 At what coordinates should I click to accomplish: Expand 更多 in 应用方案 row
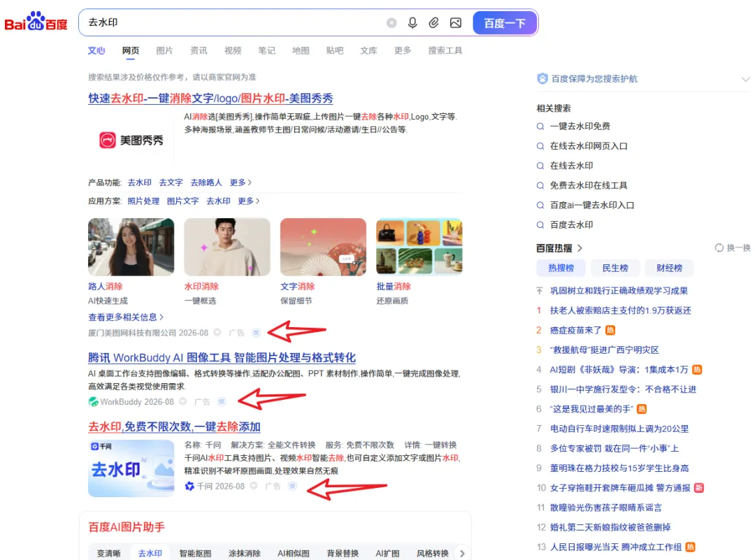[248, 201]
